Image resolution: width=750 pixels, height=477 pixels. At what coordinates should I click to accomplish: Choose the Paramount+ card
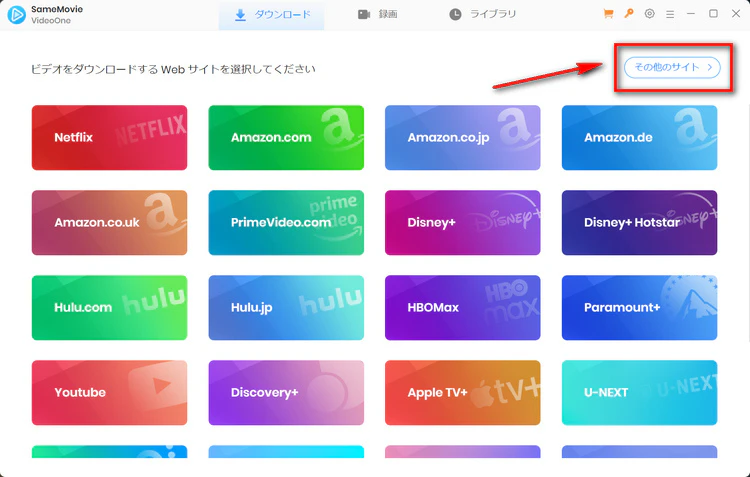point(640,308)
